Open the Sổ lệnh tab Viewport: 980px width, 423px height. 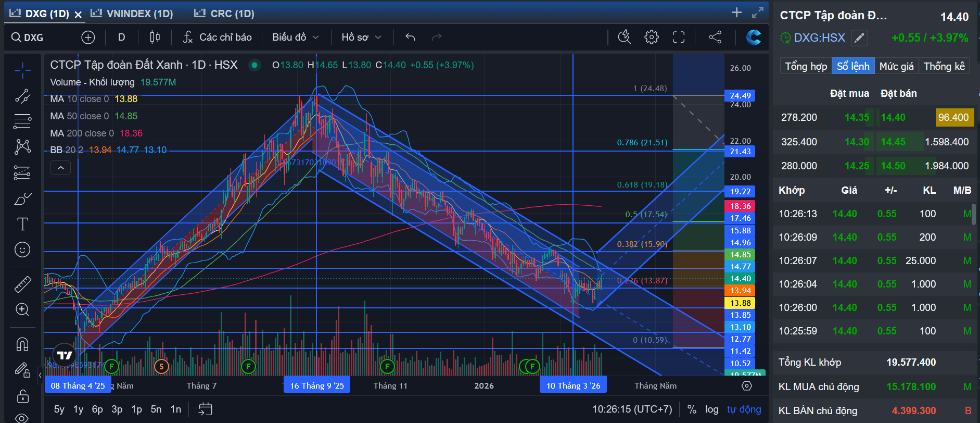click(x=853, y=66)
